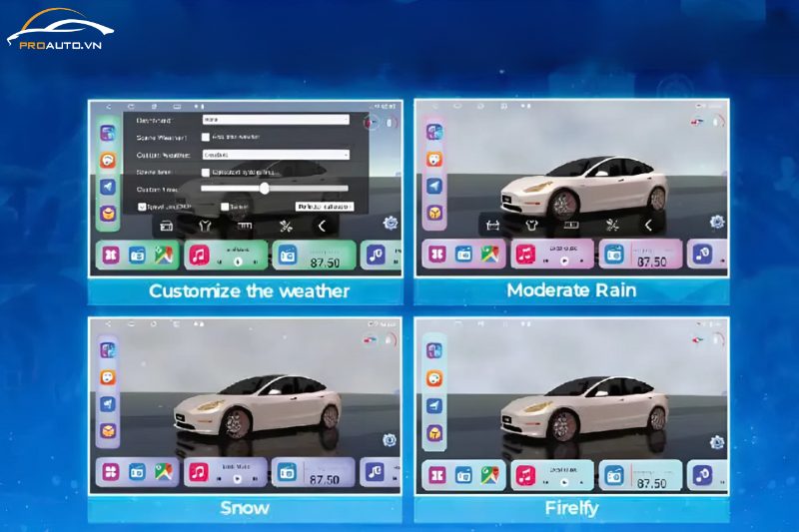Open Google Maps in the Snow screen
This screenshot has height=532, width=799.
pyautogui.click(x=163, y=472)
